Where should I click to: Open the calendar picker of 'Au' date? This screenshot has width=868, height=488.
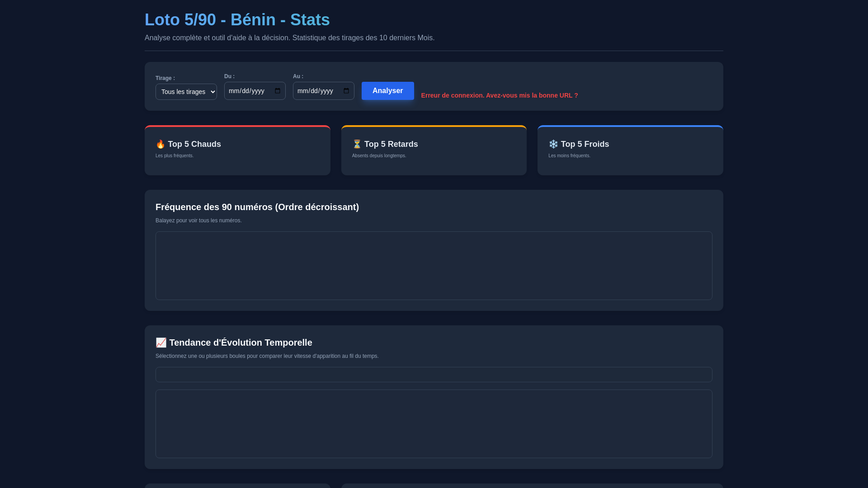(x=346, y=91)
